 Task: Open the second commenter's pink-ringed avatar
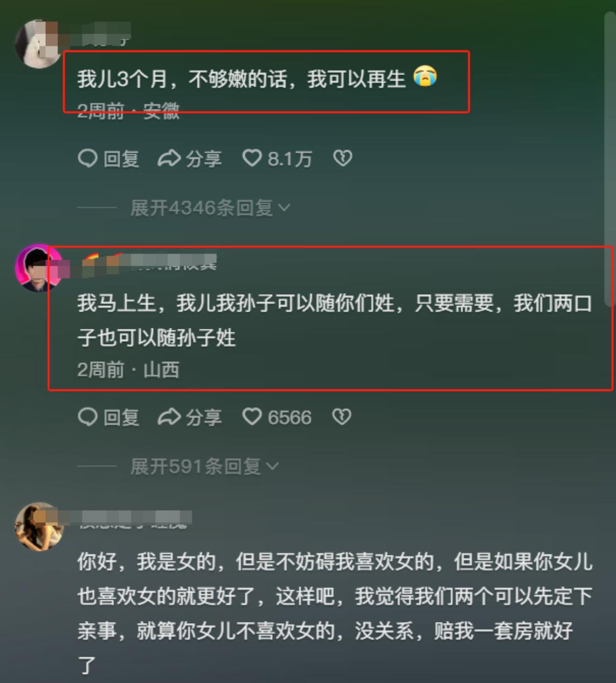coord(38,268)
